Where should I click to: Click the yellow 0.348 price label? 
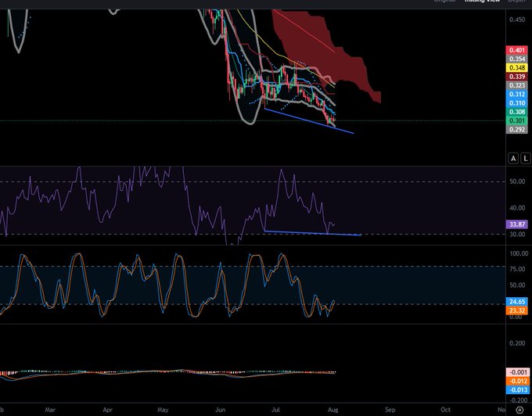click(516, 68)
